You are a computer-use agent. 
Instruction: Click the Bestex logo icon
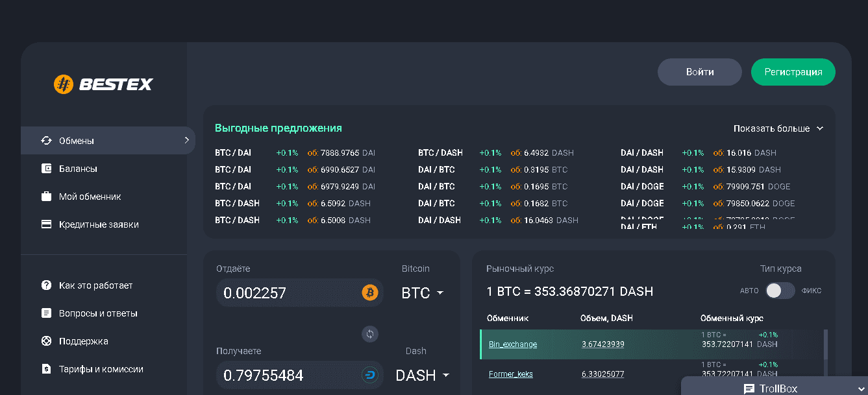point(63,84)
